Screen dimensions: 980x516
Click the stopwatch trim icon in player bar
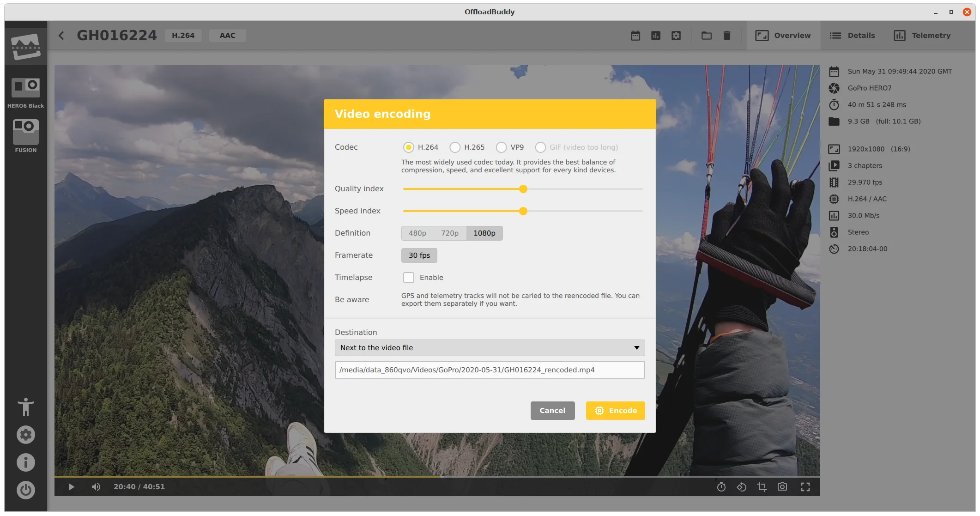pos(721,487)
